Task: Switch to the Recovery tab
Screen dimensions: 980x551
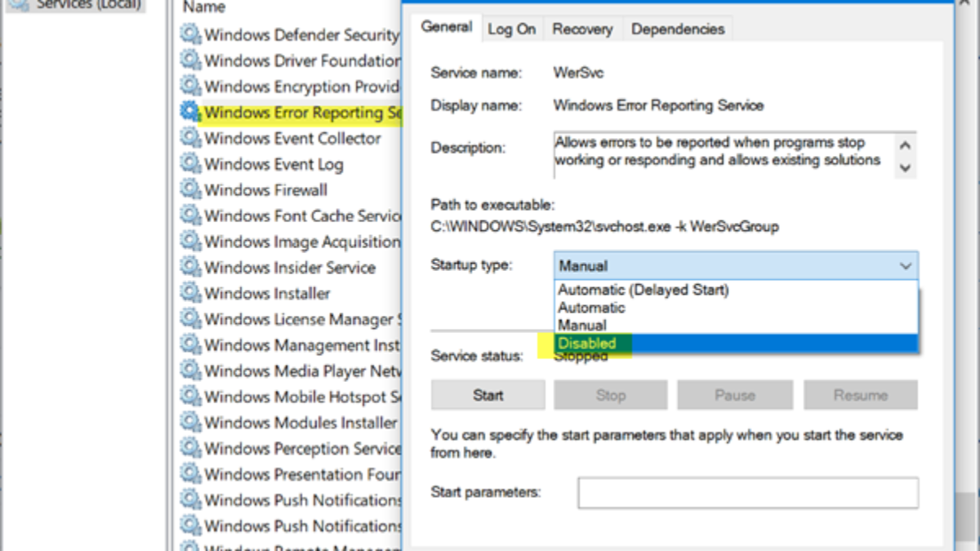Action: click(x=582, y=29)
